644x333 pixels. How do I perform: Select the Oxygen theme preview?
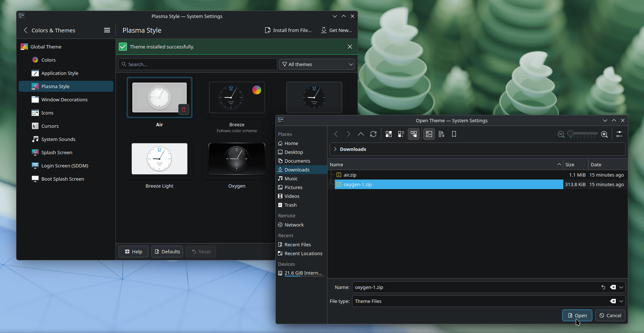point(237,159)
